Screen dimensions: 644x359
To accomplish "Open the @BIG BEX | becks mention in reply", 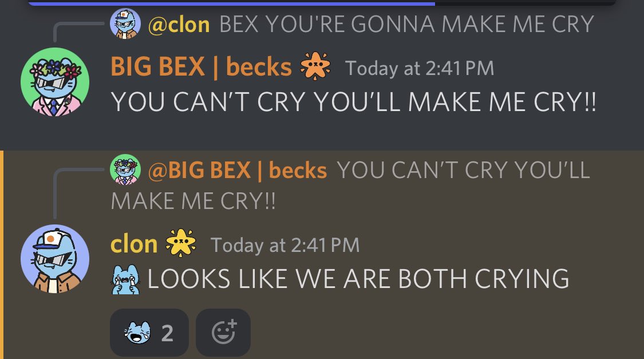I will pos(238,170).
